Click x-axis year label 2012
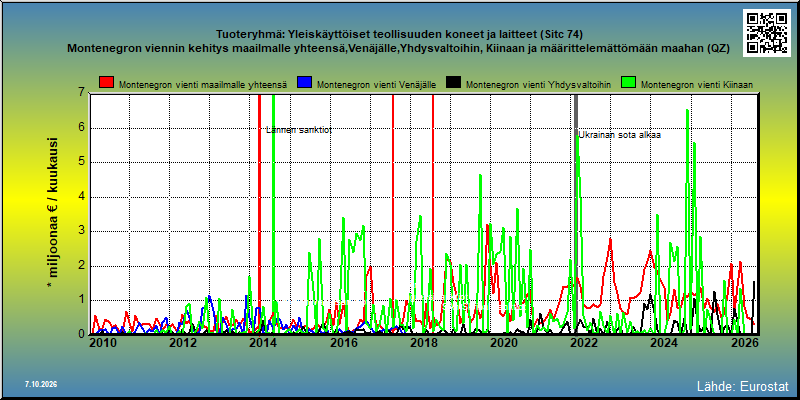 pos(183,343)
